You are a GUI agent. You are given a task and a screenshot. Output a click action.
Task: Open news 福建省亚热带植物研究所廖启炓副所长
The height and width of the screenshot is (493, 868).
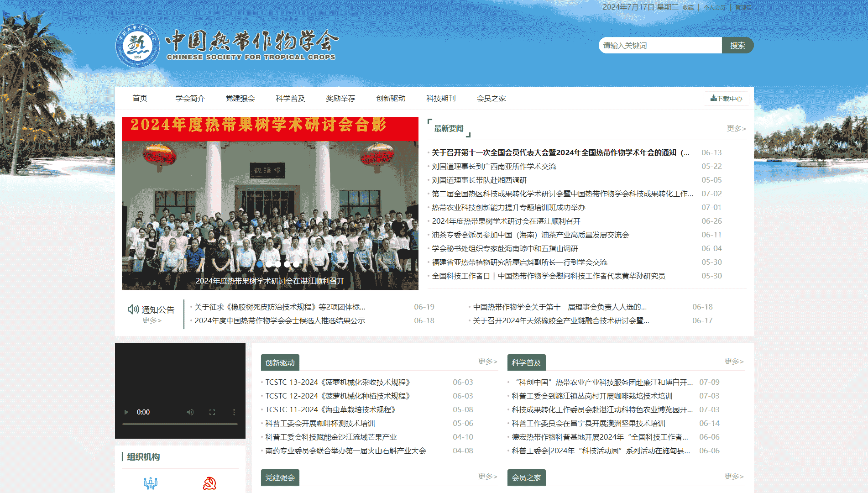tap(520, 262)
